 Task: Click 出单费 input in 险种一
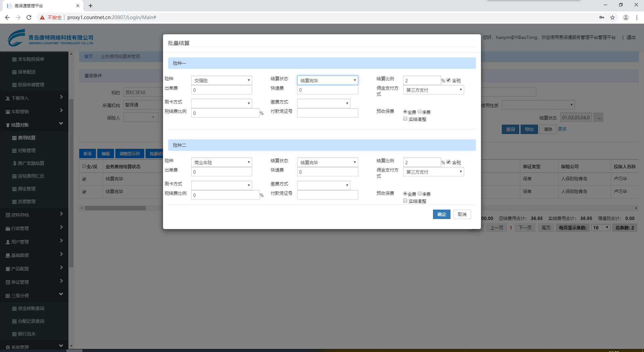pyautogui.click(x=222, y=90)
